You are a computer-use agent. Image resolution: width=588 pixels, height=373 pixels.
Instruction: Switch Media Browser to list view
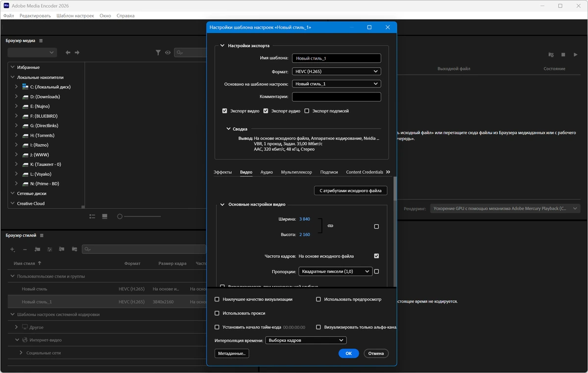pos(92,216)
